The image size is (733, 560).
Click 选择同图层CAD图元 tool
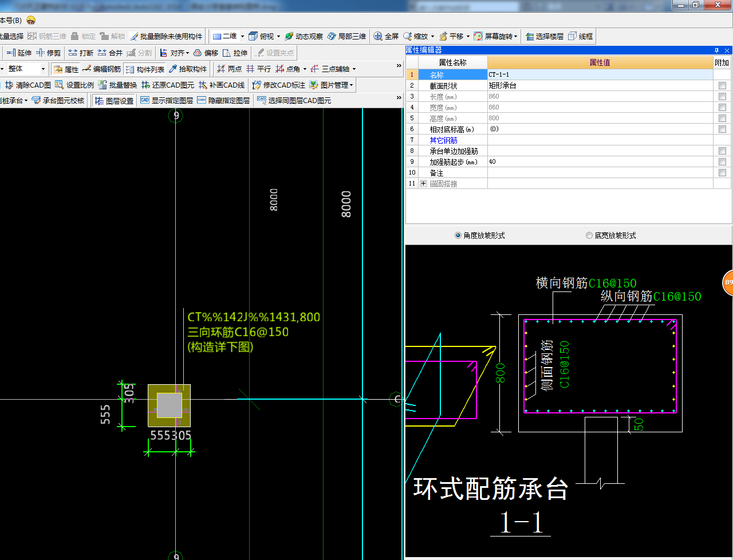pyautogui.click(x=294, y=100)
